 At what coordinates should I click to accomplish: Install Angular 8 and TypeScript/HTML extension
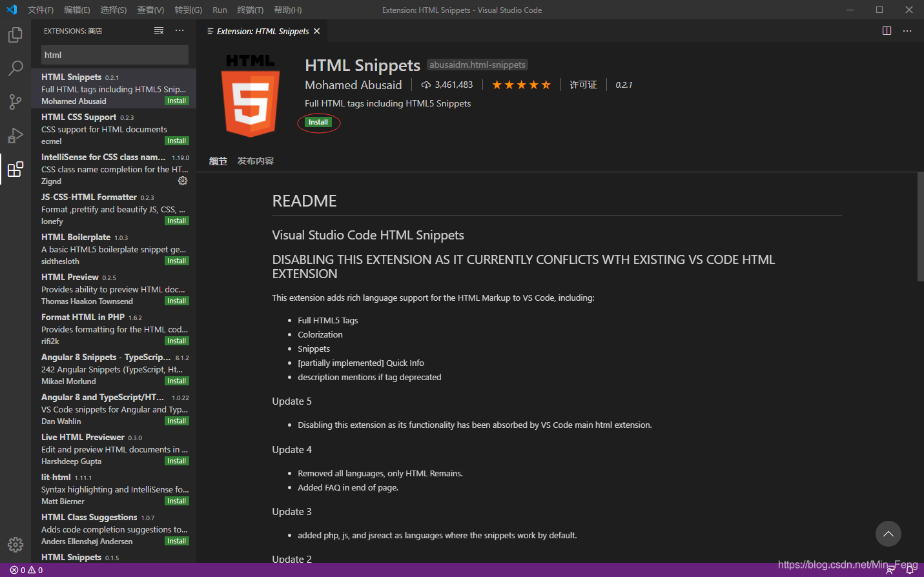tap(176, 421)
